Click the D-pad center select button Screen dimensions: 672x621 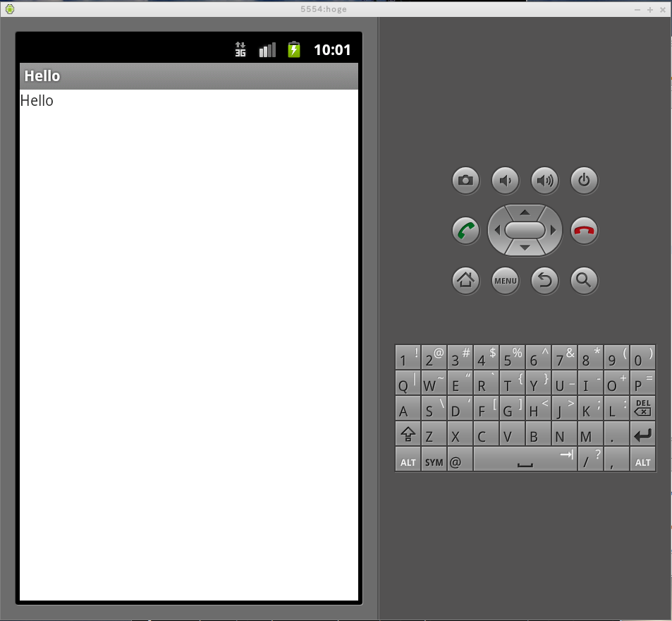(x=525, y=230)
